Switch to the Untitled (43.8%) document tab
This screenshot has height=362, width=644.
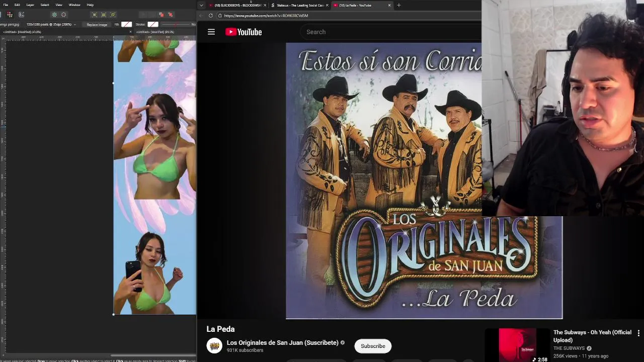click(x=23, y=32)
